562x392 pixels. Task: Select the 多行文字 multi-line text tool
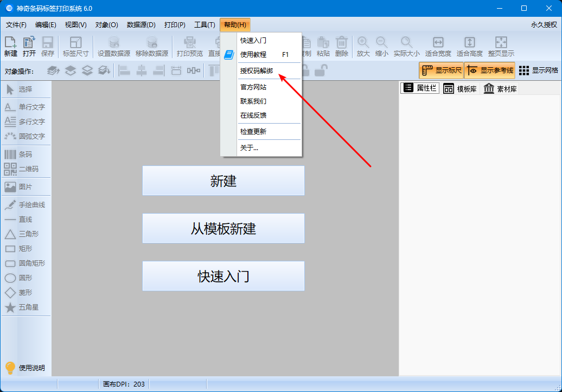[26, 121]
